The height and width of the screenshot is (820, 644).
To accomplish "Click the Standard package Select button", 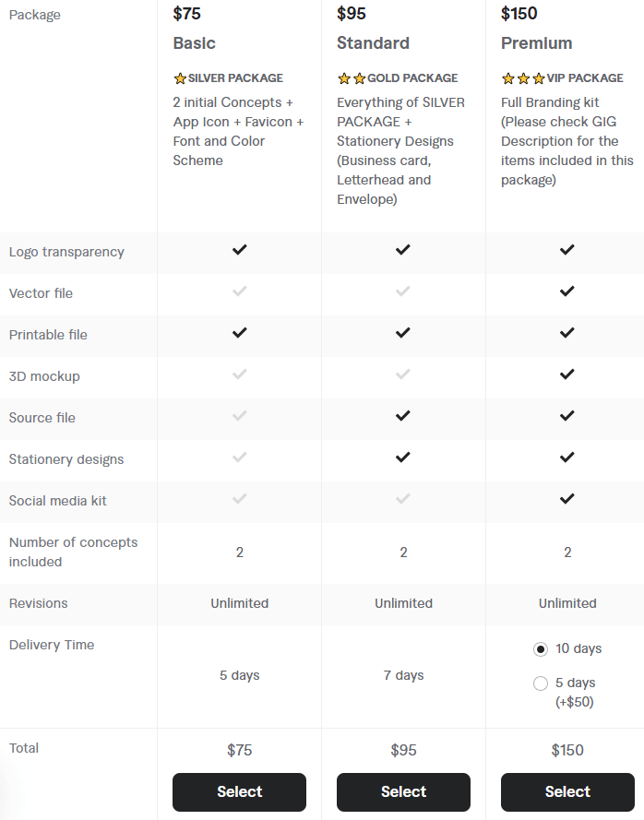I will pyautogui.click(x=403, y=791).
